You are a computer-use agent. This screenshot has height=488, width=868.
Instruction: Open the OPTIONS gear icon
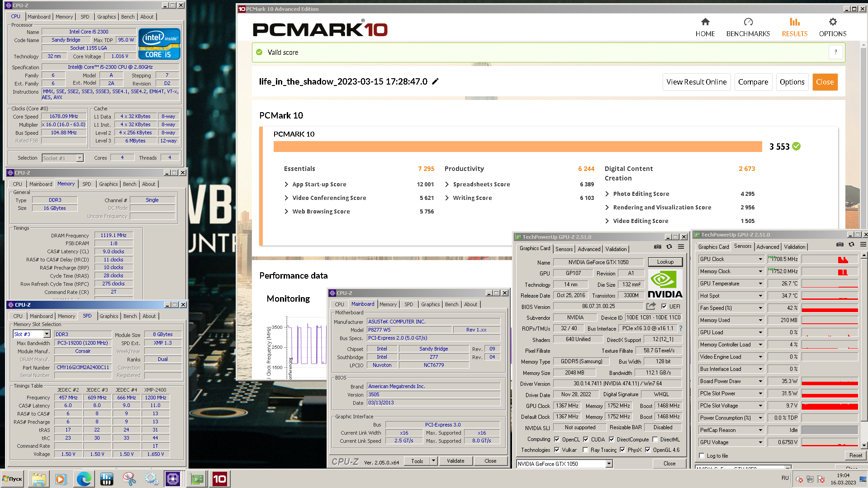click(x=833, y=22)
